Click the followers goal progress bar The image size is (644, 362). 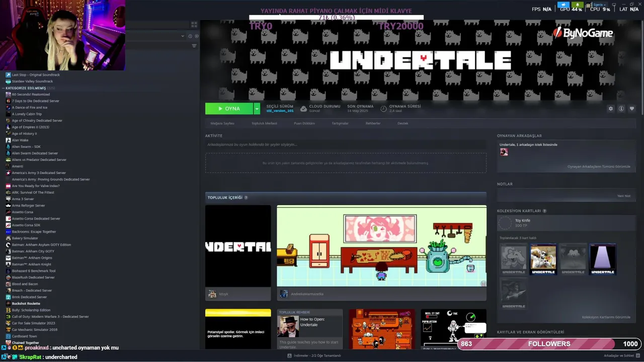click(x=549, y=344)
